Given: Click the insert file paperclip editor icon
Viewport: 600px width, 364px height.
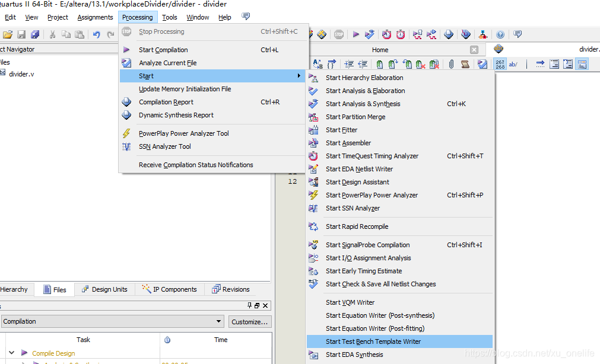Looking at the screenshot, I should (452, 64).
